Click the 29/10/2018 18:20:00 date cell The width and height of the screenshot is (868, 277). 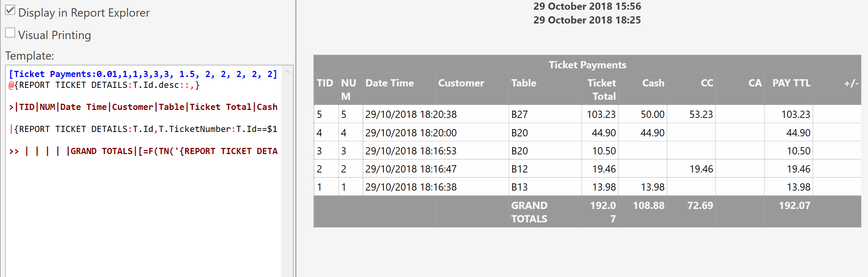pyautogui.click(x=411, y=133)
